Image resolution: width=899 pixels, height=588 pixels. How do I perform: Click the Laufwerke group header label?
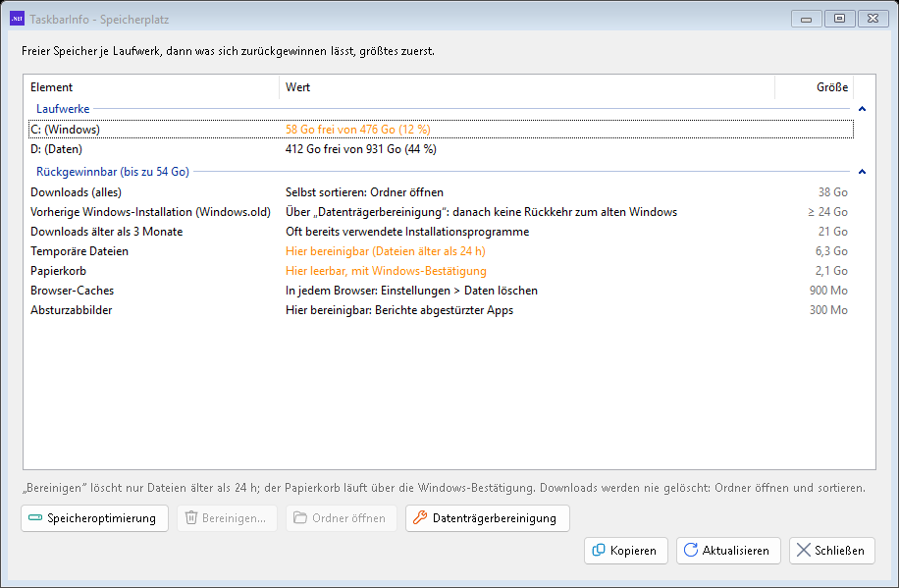pos(63,109)
